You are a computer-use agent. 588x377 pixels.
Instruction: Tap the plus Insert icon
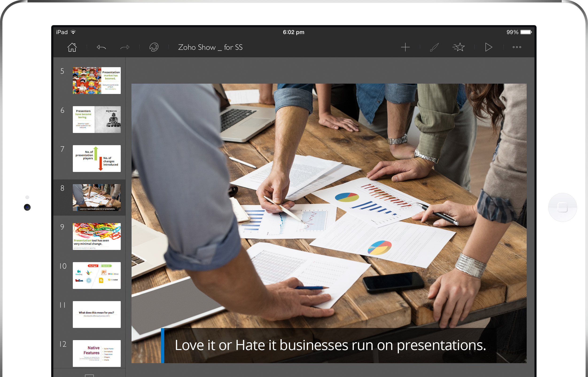[405, 47]
